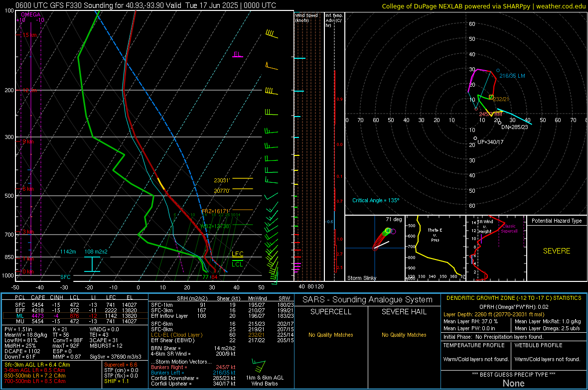Click the sounding title with the valid time

[x=146, y=5]
